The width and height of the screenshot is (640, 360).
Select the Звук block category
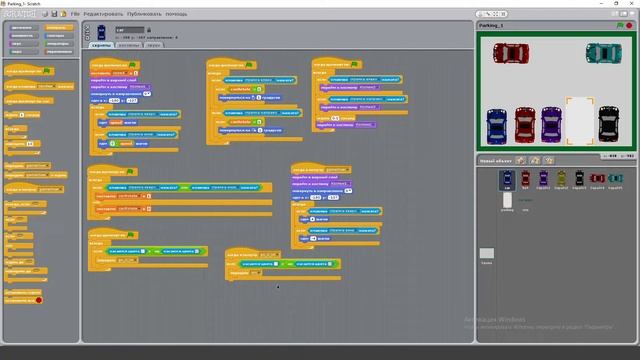[24, 44]
